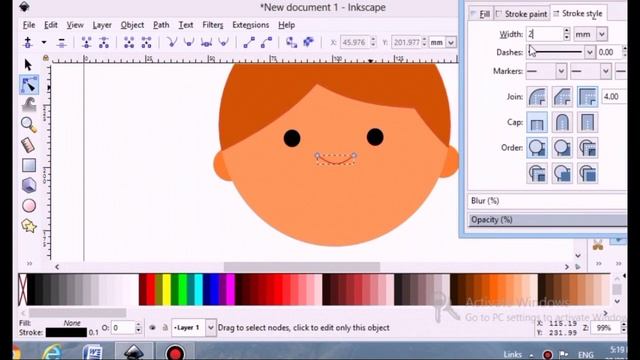Viewport: 640px width, 360px height.
Task: Click the Delete selected nodes icon
Action: (61, 42)
